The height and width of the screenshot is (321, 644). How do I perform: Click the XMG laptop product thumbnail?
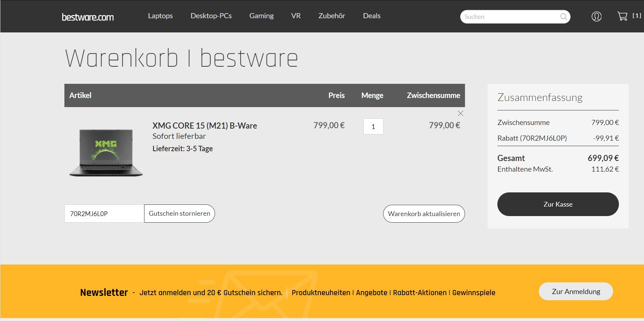(x=106, y=153)
